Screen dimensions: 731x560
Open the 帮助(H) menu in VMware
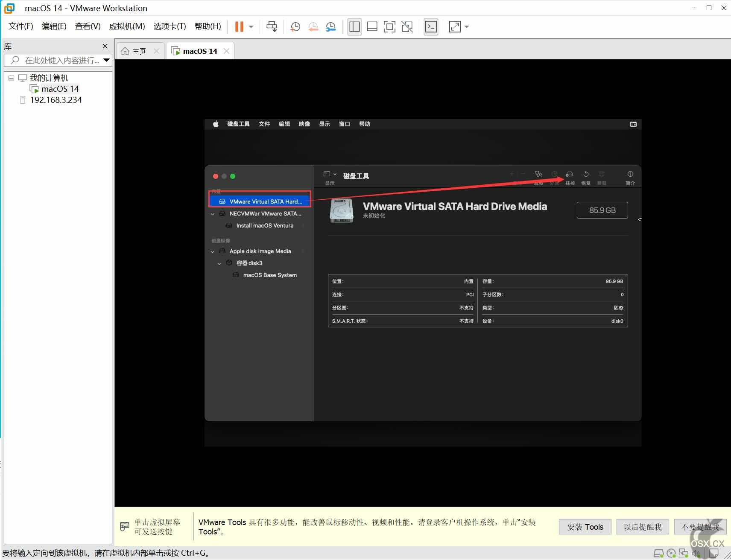[208, 26]
